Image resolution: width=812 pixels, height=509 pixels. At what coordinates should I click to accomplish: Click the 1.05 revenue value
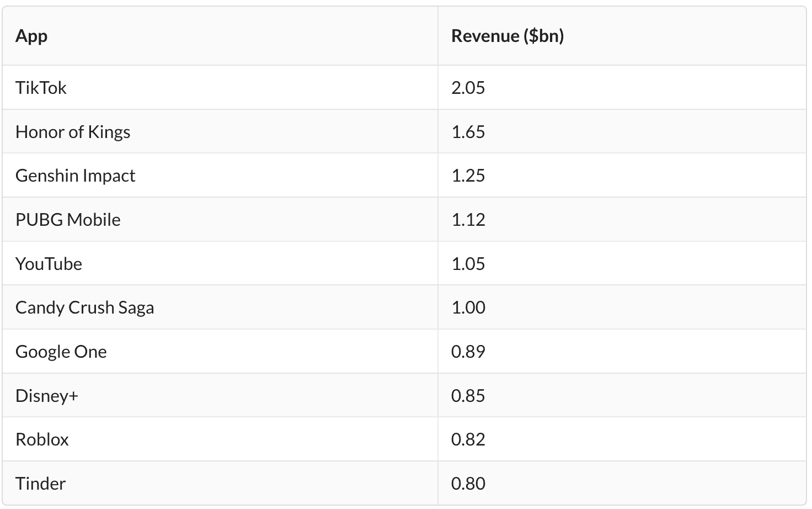[x=468, y=264]
